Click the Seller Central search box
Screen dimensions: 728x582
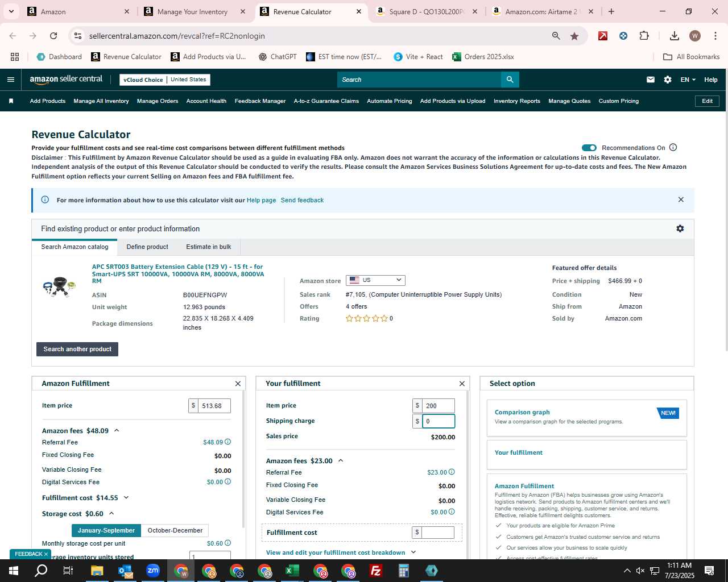coord(419,80)
